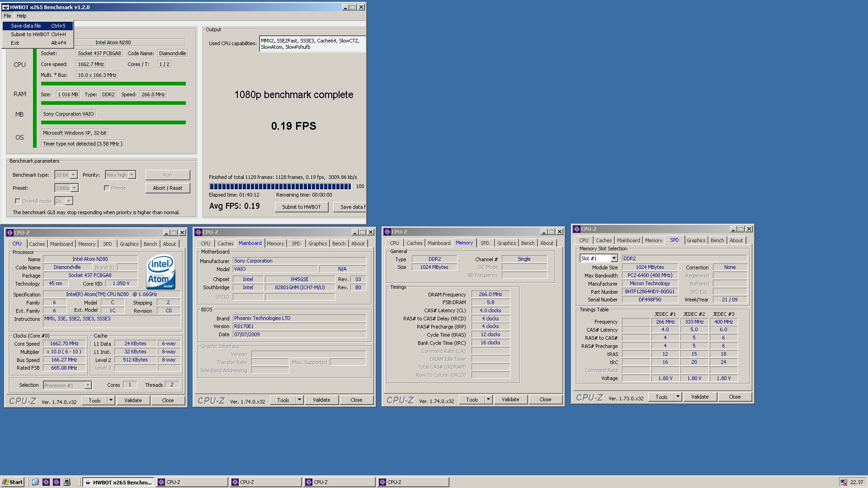Choose Submit to HWBOT in the File menu

(38, 34)
